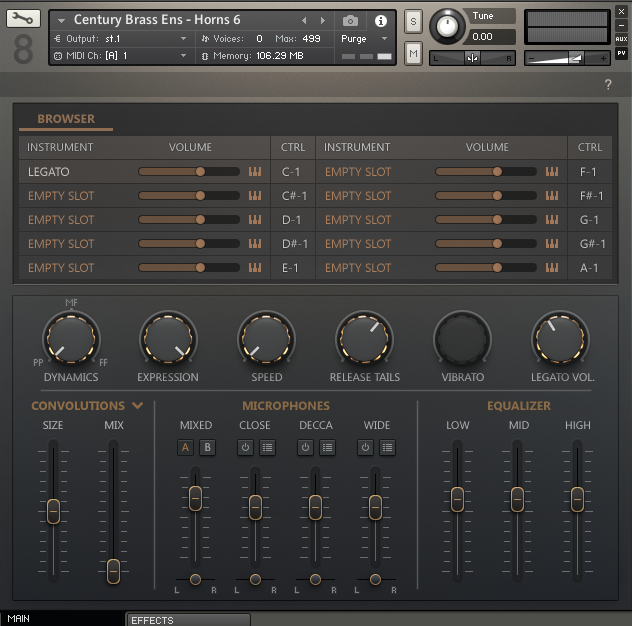The image size is (632, 626).
Task: Click the header pan L-R slider
Action: [472, 58]
